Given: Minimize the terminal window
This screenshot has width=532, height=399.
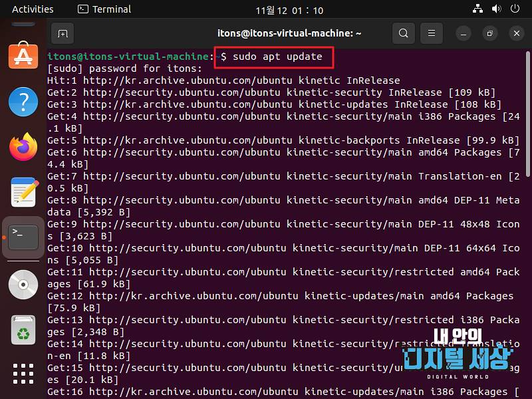Looking at the screenshot, I should 464,34.
